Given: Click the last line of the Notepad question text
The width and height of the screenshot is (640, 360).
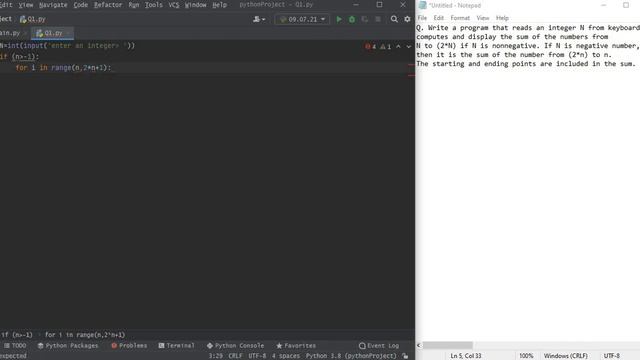Looking at the screenshot, I should coord(526,64).
